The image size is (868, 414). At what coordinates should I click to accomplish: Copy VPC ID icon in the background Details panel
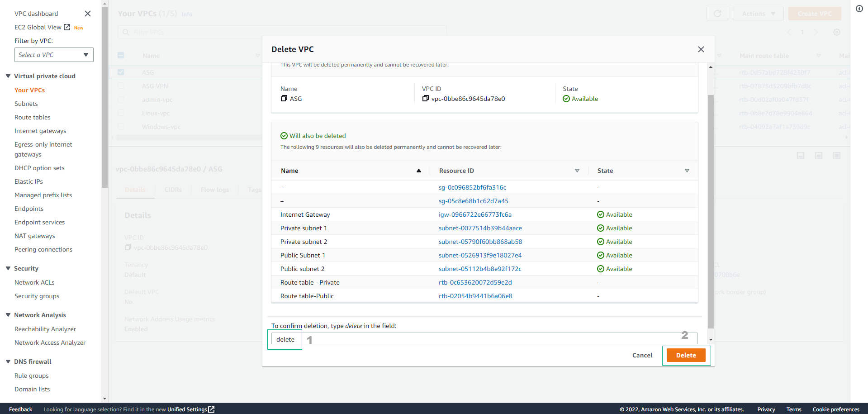point(128,247)
